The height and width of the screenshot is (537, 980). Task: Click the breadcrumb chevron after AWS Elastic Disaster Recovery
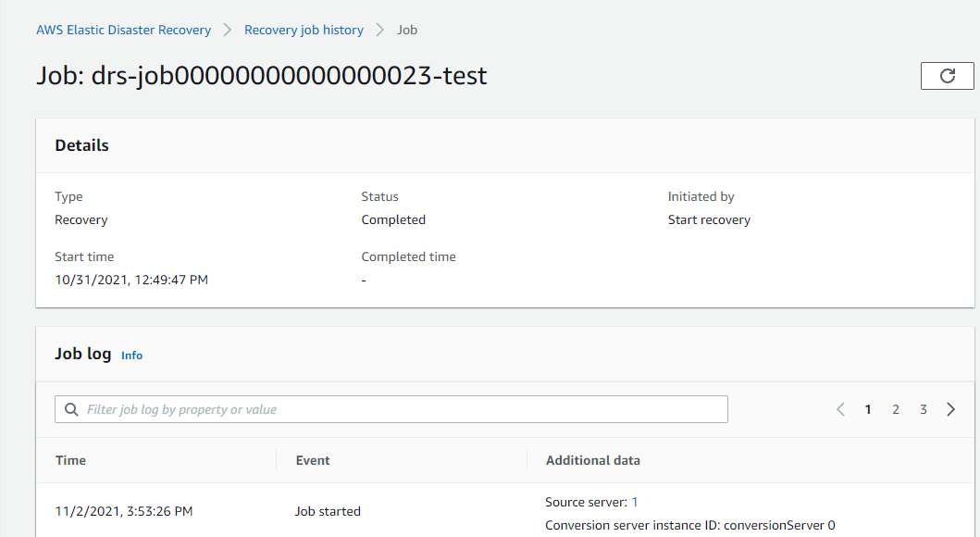coord(228,30)
